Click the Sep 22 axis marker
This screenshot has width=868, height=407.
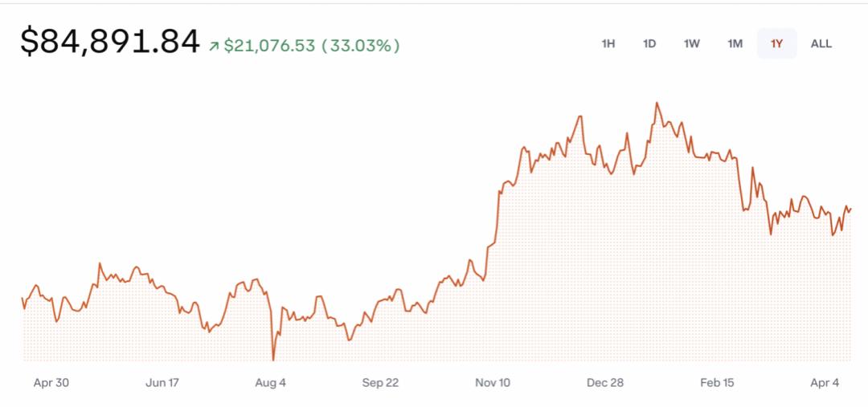[x=380, y=383]
